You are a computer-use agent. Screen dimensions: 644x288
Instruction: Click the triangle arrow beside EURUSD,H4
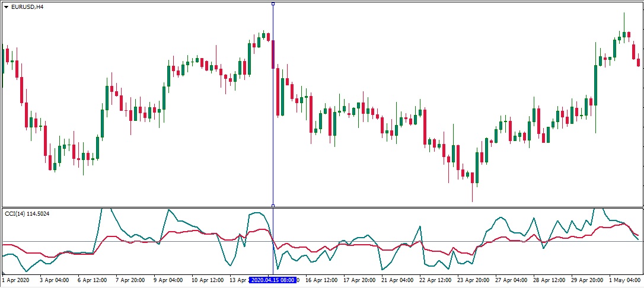tap(6, 7)
